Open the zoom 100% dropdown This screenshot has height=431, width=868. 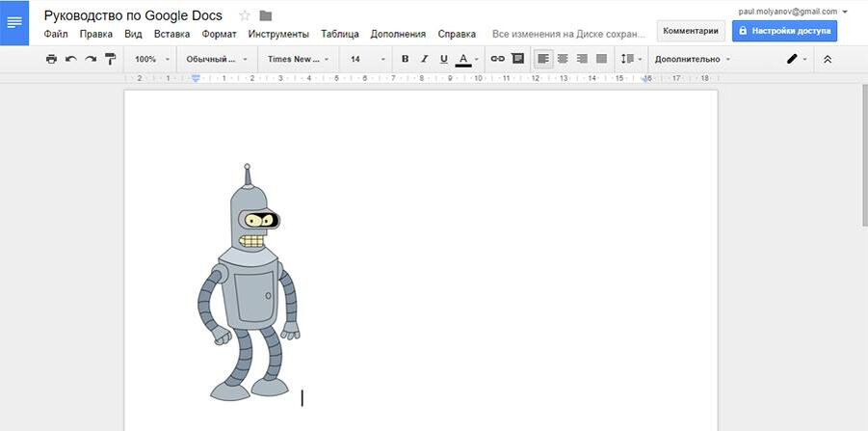[x=151, y=59]
